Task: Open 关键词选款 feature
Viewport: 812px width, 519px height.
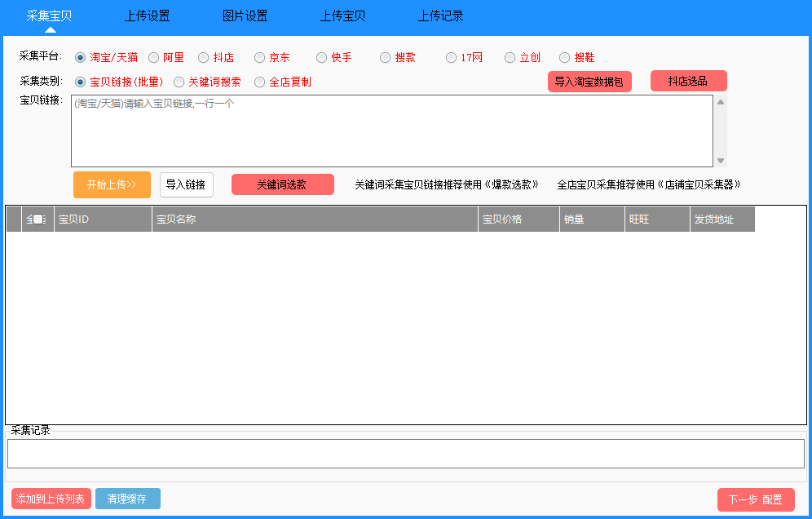Action: coord(282,184)
